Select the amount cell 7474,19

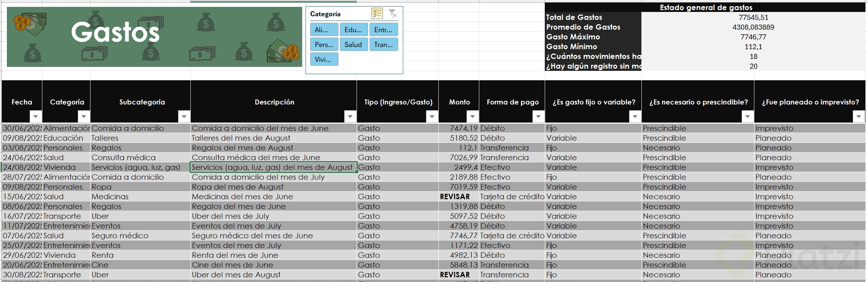click(459, 128)
